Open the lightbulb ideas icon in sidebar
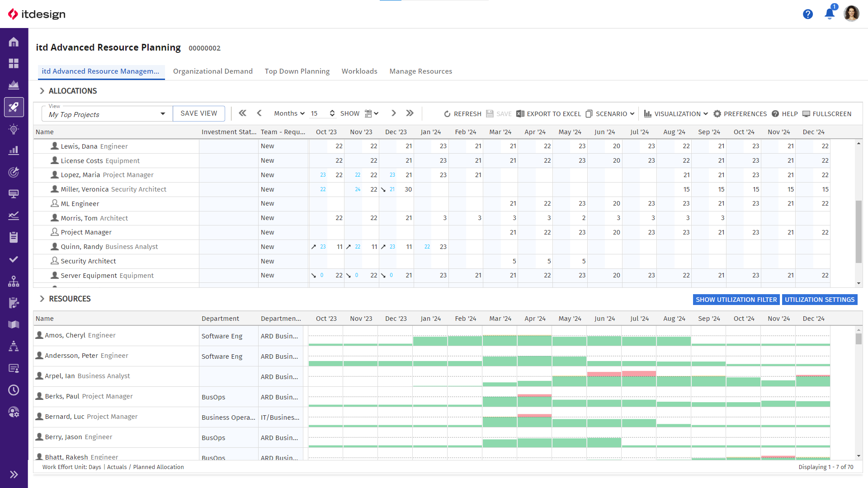Viewport: 868px width, 488px height. pos(14,129)
